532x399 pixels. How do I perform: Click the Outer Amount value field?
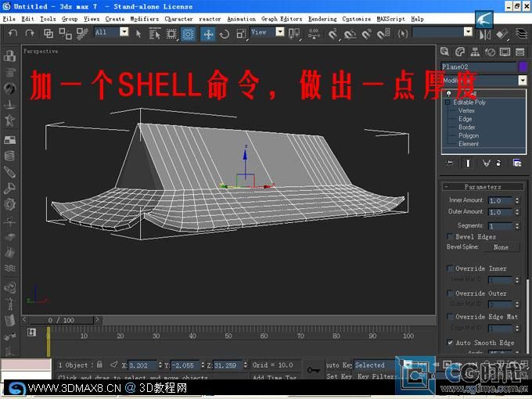pos(500,212)
